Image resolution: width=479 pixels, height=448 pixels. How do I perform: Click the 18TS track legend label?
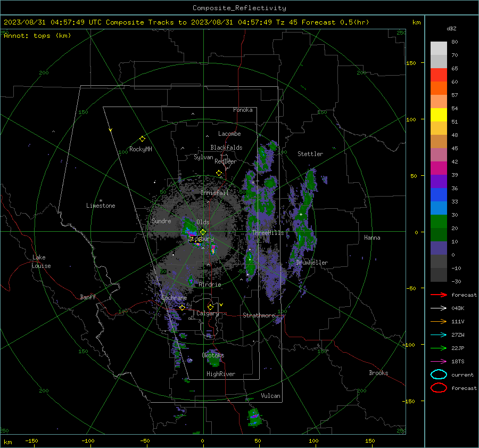pyautogui.click(x=458, y=362)
